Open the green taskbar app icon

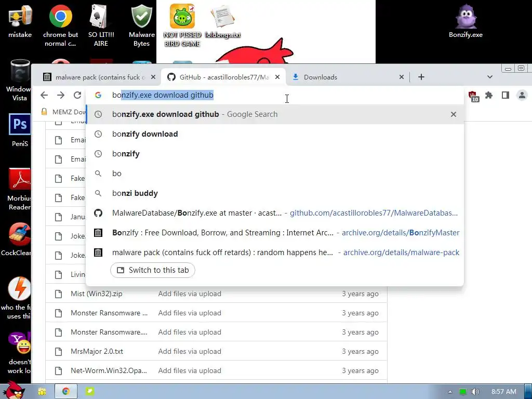89,392
